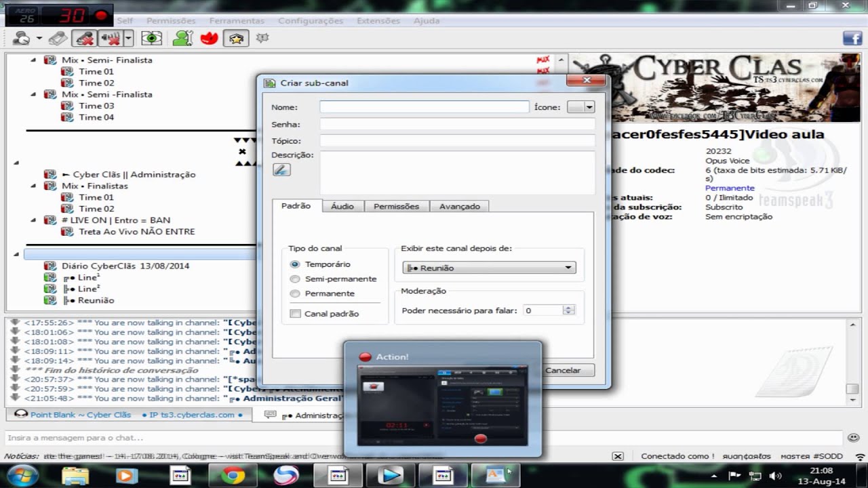Toggle away status toolbar icon
868x488 pixels.
tap(21, 38)
